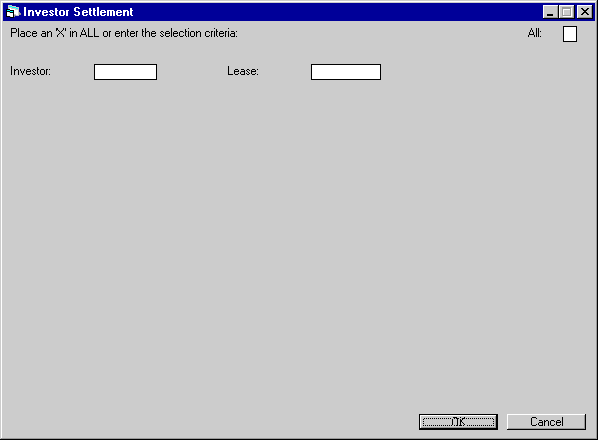Place cursor in the text box after Lease
This screenshot has width=598, height=440.
coord(346,72)
